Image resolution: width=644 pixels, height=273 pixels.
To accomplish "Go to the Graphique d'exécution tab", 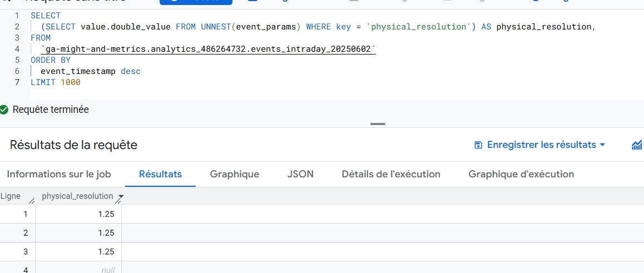I will coord(521,174).
